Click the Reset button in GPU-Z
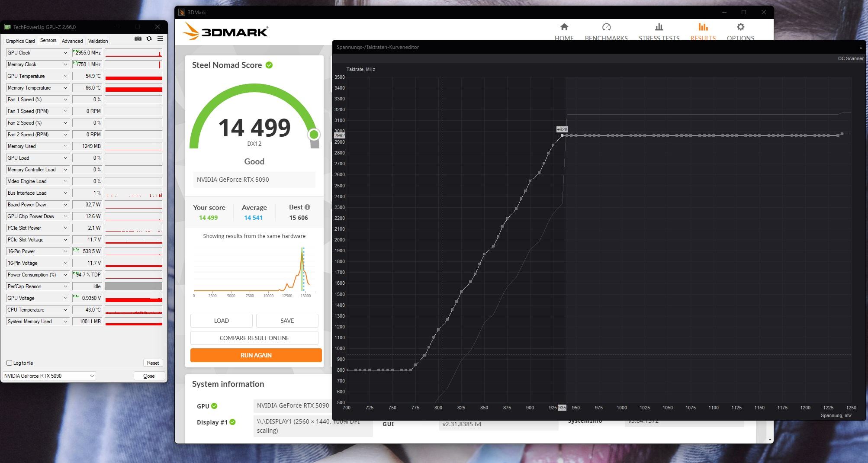868x463 pixels. tap(153, 363)
